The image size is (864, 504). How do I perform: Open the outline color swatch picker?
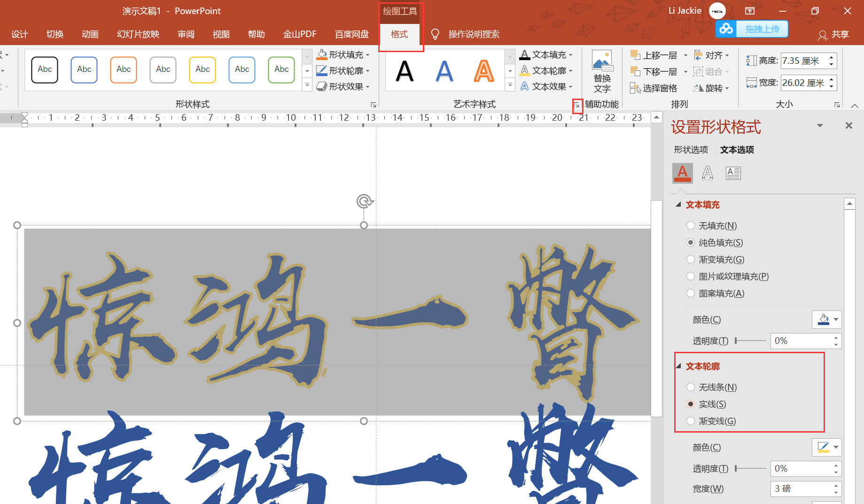point(835,447)
